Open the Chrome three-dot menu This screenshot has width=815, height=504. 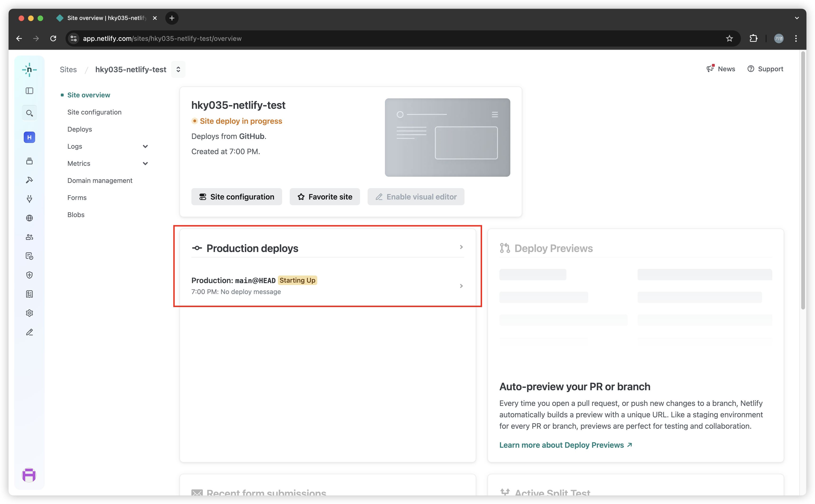796,38
